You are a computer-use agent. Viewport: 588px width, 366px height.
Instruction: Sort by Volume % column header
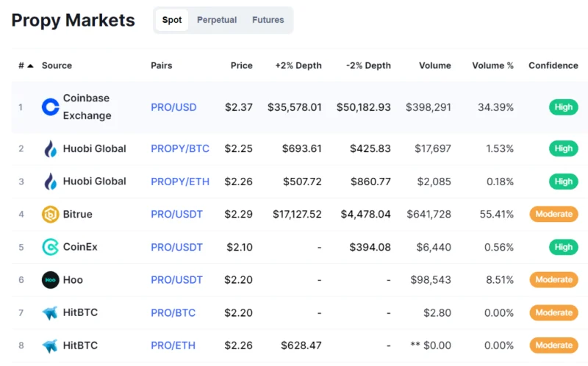(492, 65)
